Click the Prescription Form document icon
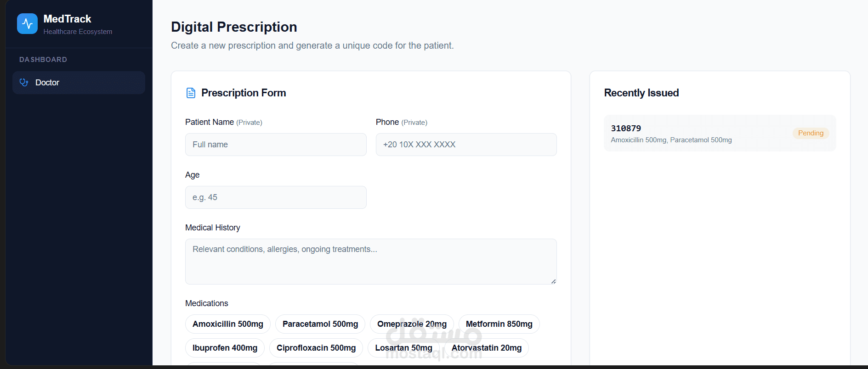This screenshot has height=369, width=868. (191, 93)
